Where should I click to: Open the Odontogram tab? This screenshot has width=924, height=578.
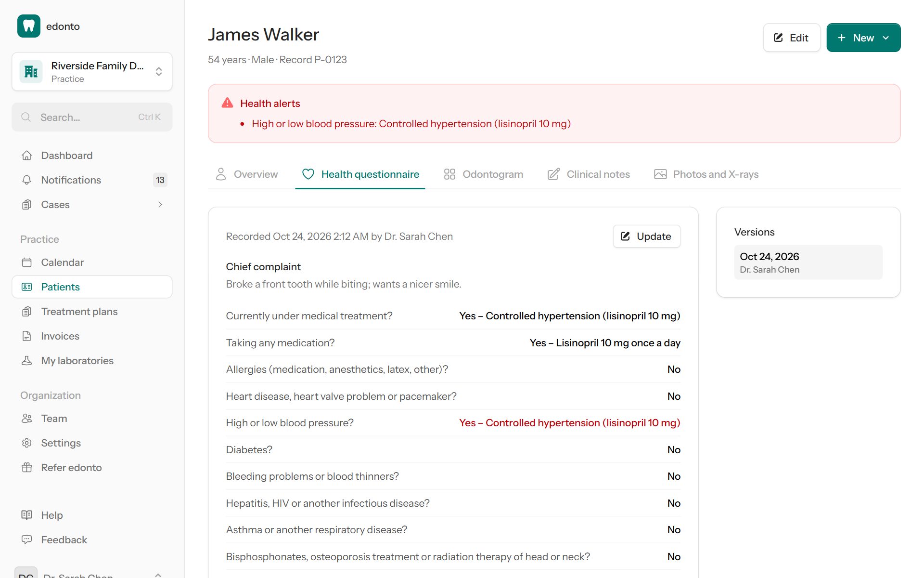(x=483, y=174)
